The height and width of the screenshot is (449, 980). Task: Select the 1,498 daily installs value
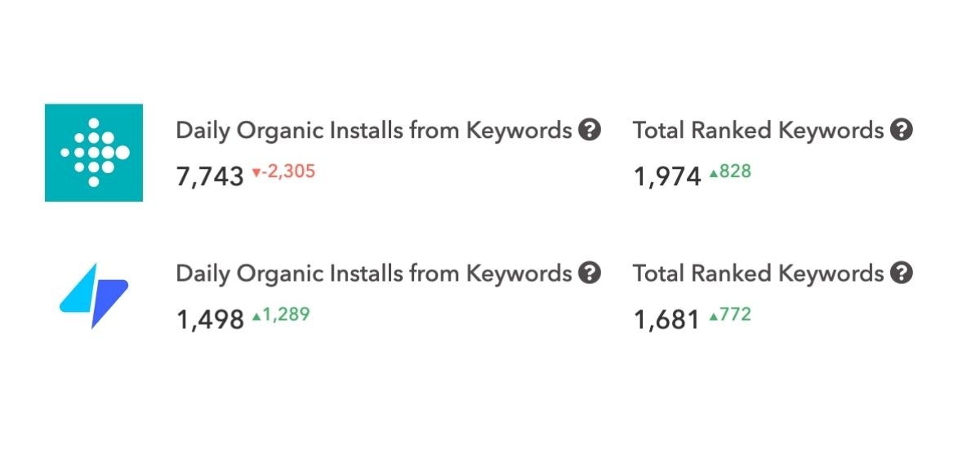pyautogui.click(x=210, y=319)
